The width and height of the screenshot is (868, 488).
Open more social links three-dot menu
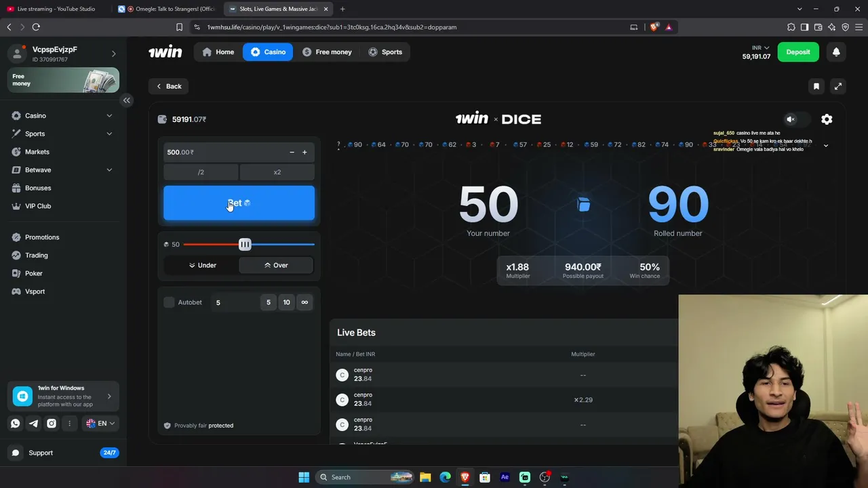click(x=69, y=424)
